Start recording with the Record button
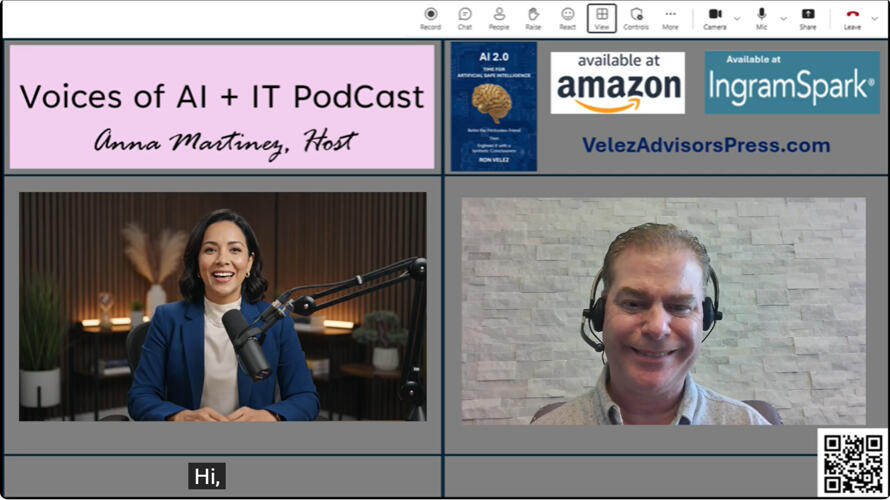The width and height of the screenshot is (890, 500). 430,19
